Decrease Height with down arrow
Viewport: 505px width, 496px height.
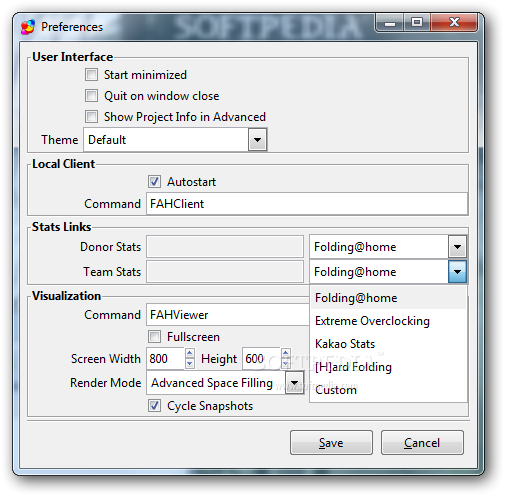point(286,364)
